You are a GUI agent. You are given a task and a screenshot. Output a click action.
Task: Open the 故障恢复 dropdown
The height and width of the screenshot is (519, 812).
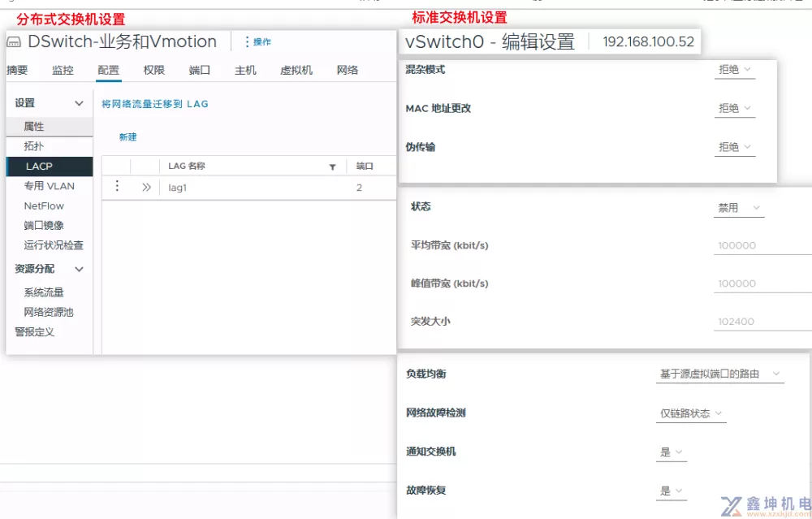[672, 491]
